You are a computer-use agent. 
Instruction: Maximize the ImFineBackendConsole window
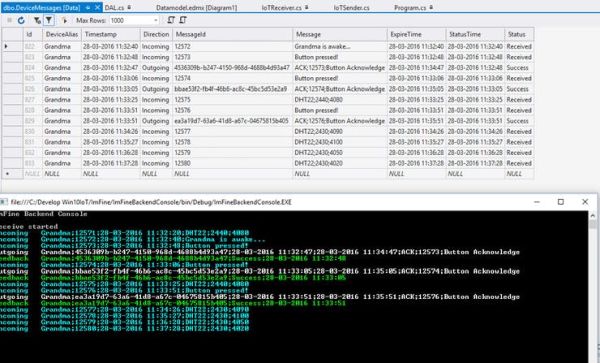click(561, 202)
